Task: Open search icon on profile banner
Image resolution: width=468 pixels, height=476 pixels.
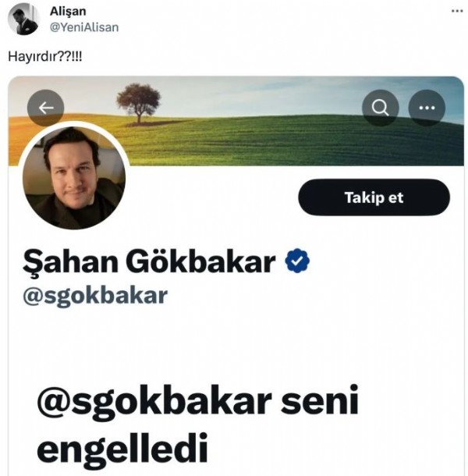Action: pos(381,108)
